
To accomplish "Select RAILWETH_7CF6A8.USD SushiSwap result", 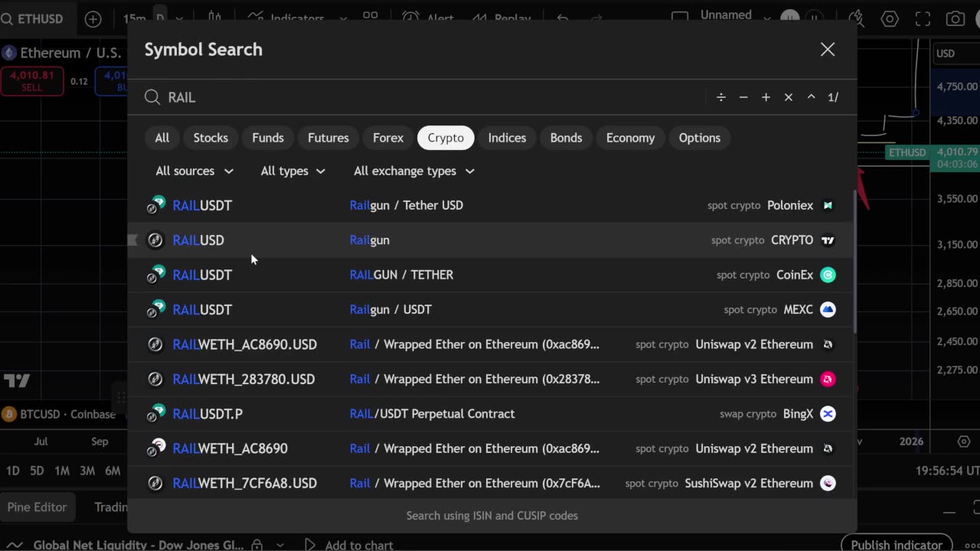I will [x=491, y=483].
